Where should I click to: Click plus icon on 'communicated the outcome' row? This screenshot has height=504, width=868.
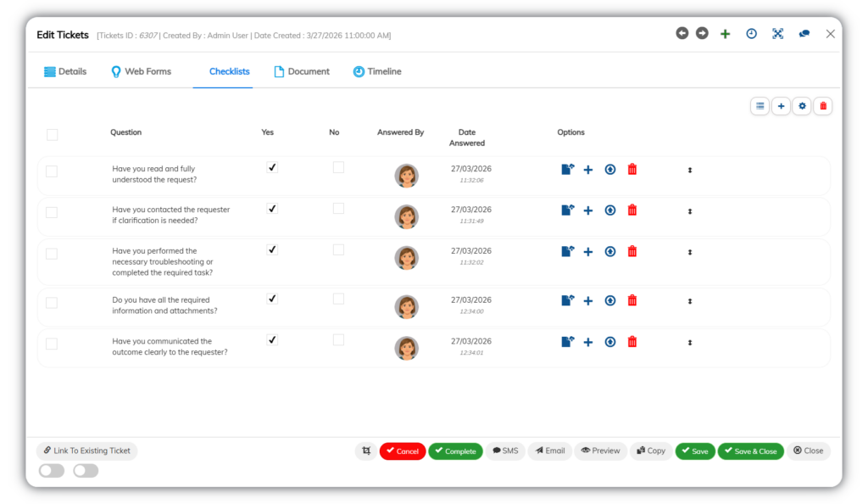[588, 342]
